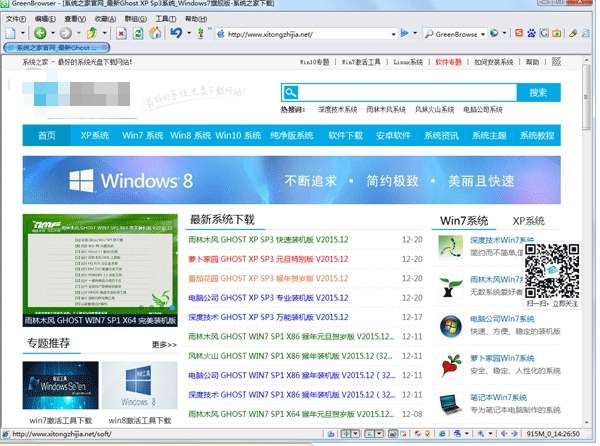Click the scrollbar down arrow

(587, 423)
